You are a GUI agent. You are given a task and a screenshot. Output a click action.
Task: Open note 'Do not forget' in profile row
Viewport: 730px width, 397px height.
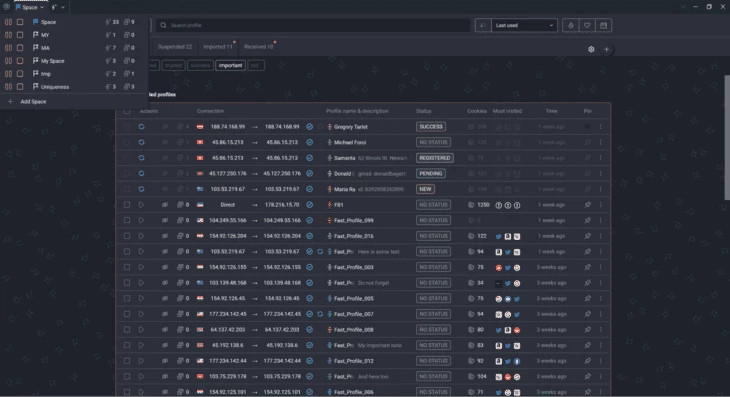[x=373, y=283]
